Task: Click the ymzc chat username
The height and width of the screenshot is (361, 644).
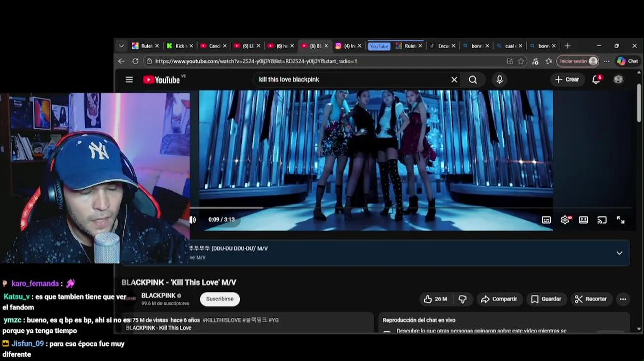Action: click(12, 320)
